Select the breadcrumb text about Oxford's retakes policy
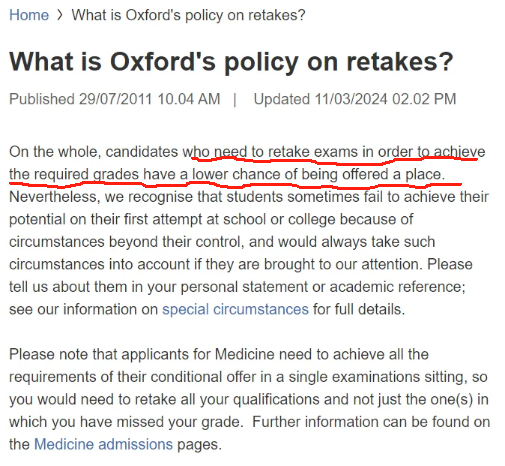 point(188,15)
